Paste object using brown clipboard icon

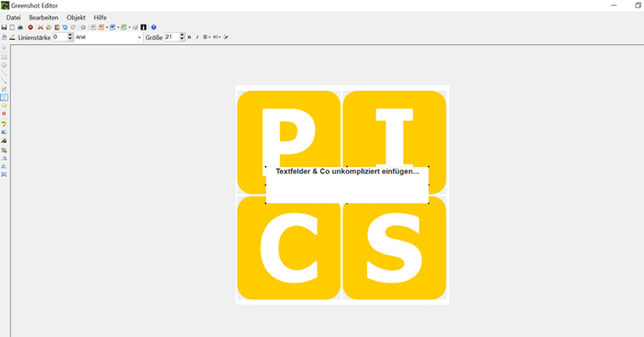[57, 27]
